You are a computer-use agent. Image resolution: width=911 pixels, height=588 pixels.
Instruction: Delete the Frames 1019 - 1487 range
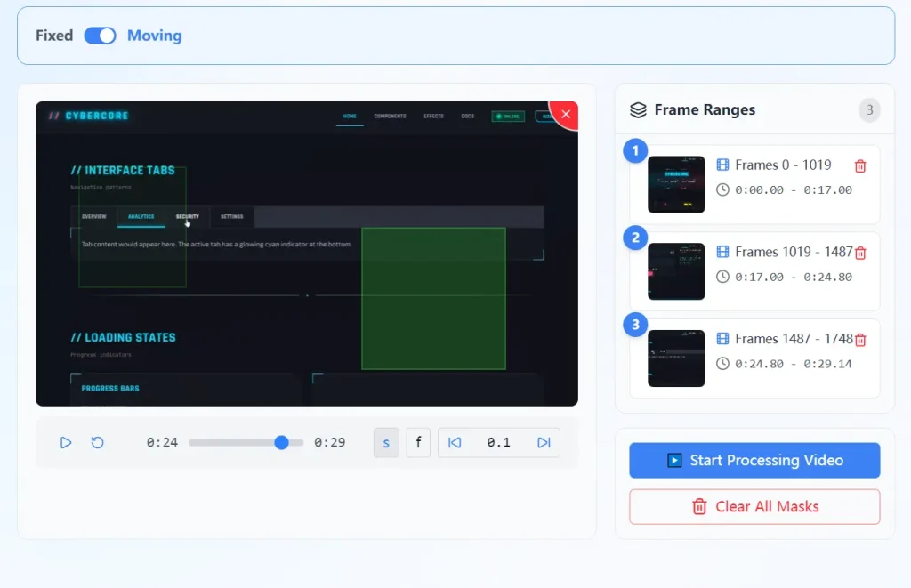pyautogui.click(x=860, y=253)
